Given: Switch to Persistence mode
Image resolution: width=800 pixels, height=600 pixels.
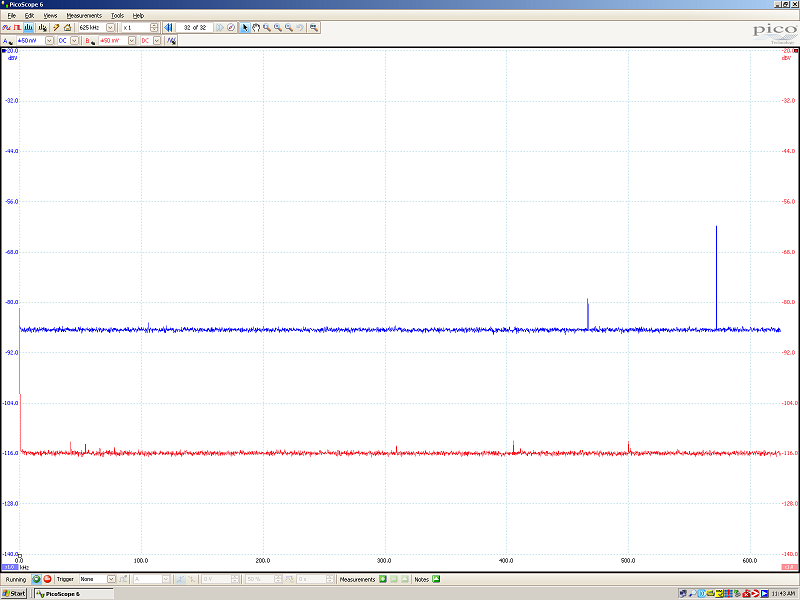Looking at the screenshot, I should pos(17,28).
